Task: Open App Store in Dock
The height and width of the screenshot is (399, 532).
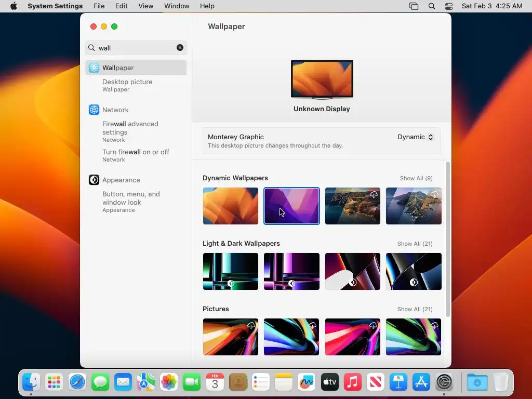Action: pos(421,382)
